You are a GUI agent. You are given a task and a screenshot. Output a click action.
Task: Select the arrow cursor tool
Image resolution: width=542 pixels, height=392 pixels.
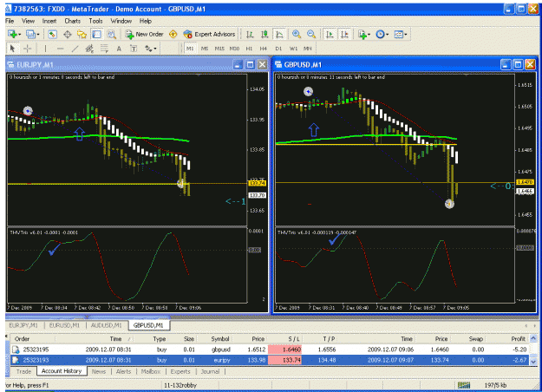pos(13,49)
